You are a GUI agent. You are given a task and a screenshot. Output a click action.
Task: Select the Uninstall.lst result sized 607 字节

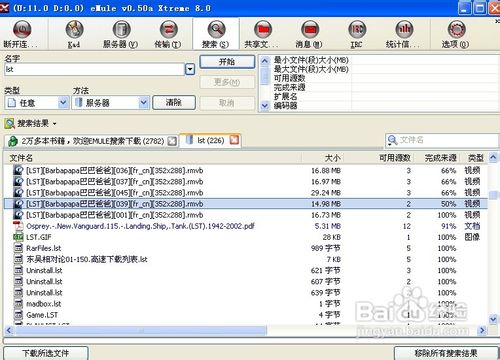[246, 282]
